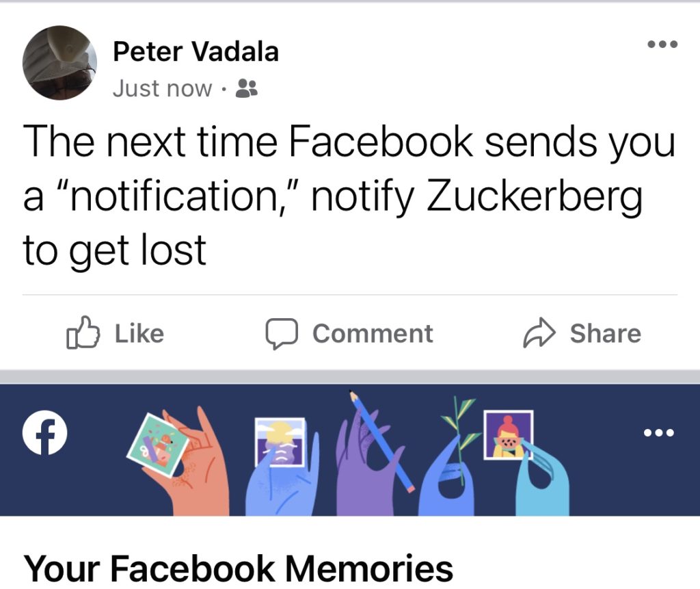700x589 pixels.
Task: Click the Comment speech bubble icon
Action: pos(282,333)
